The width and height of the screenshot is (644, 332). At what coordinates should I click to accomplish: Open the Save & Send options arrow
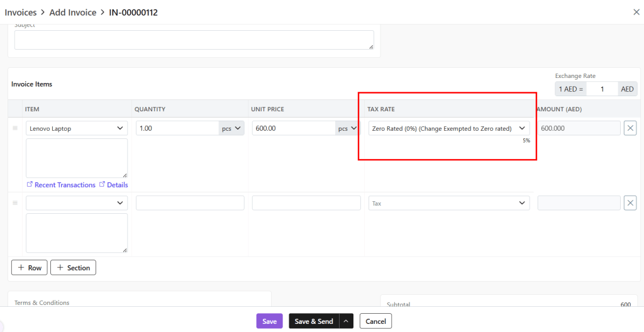point(347,321)
